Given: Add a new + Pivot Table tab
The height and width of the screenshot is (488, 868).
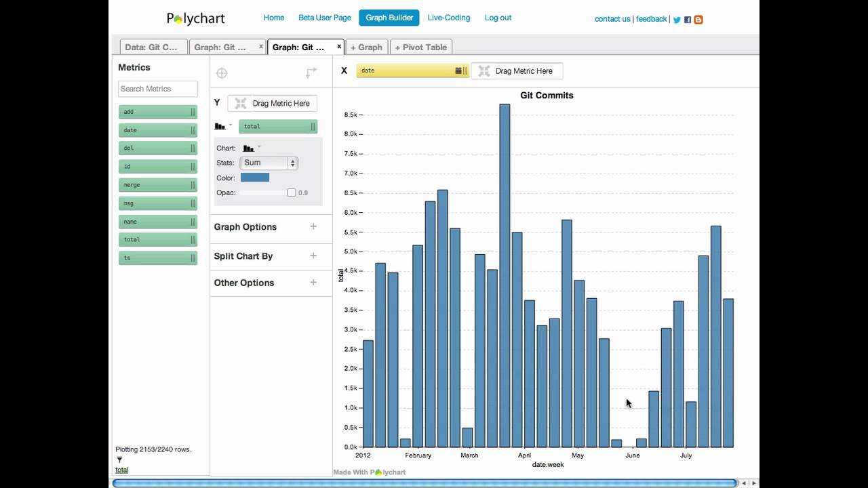Looking at the screenshot, I should point(422,47).
